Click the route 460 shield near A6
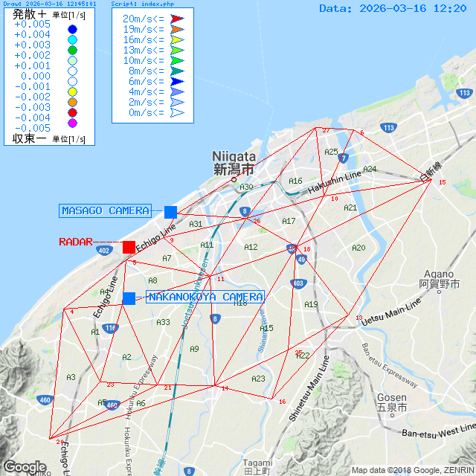The image size is (476, 476). click(x=112, y=405)
